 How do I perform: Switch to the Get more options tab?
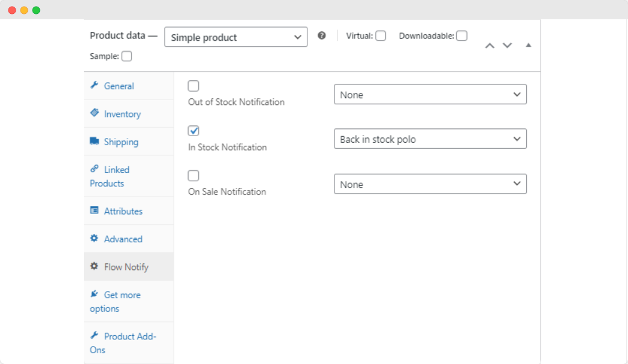pyautogui.click(x=118, y=301)
